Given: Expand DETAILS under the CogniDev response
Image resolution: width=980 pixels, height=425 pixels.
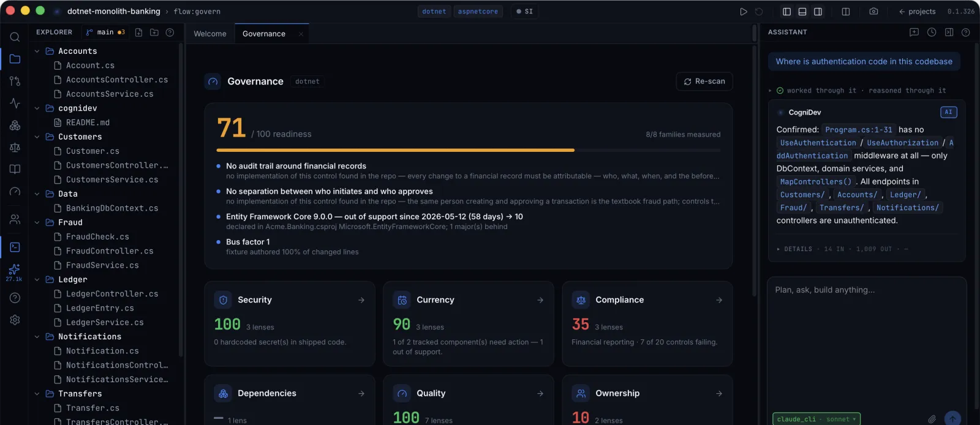Looking at the screenshot, I should pos(794,249).
